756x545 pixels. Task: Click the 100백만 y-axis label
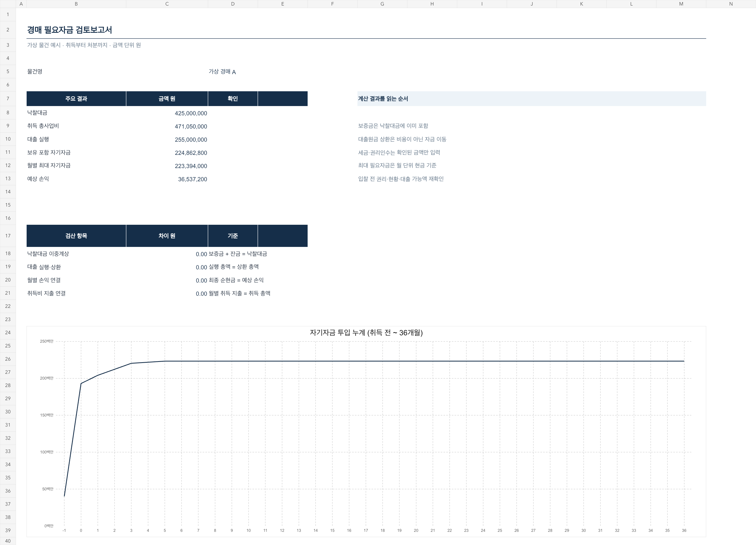47,452
